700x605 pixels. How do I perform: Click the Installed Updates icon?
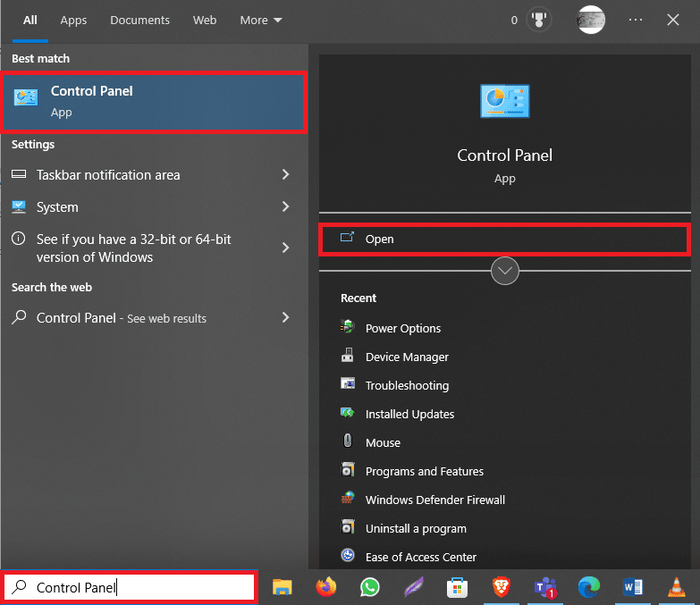[x=348, y=413]
